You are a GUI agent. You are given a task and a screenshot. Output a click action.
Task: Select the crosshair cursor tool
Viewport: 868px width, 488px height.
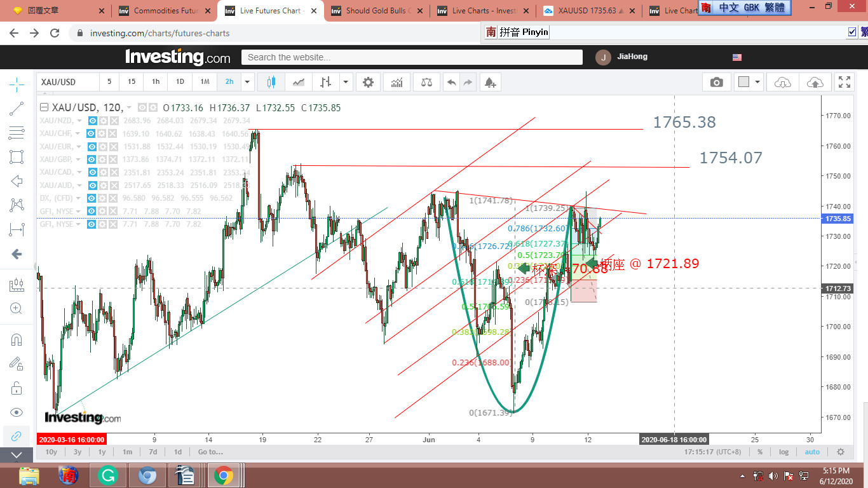point(17,84)
